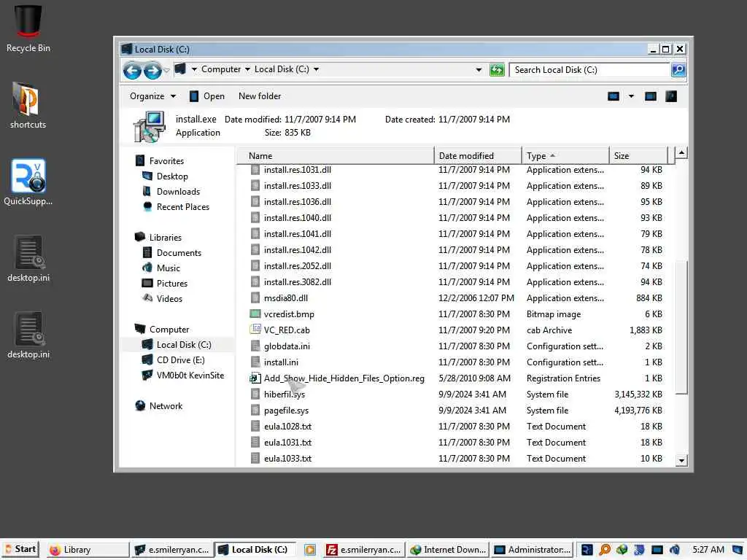Select Libraries in navigation pane
This screenshot has height=560, width=747.
pos(165,238)
